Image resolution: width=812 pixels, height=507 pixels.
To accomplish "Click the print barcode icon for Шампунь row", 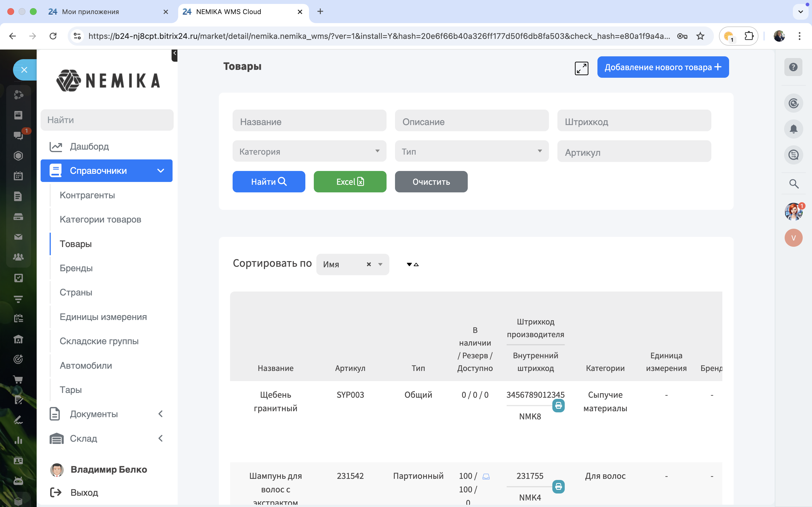I will [x=558, y=486].
